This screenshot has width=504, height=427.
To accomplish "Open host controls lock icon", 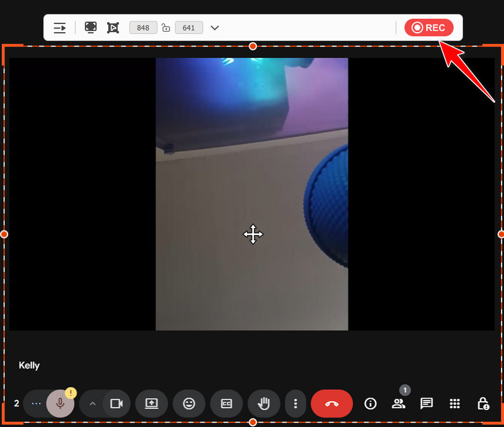I will click(483, 404).
